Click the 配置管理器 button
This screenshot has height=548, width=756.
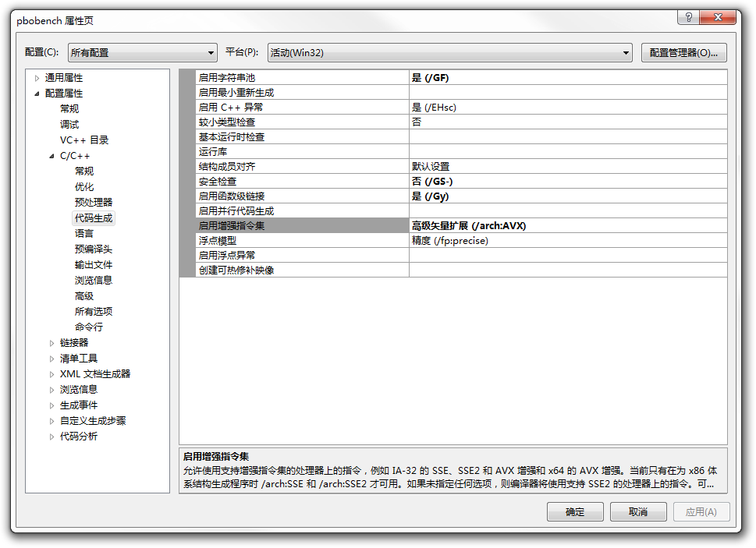pyautogui.click(x=683, y=53)
